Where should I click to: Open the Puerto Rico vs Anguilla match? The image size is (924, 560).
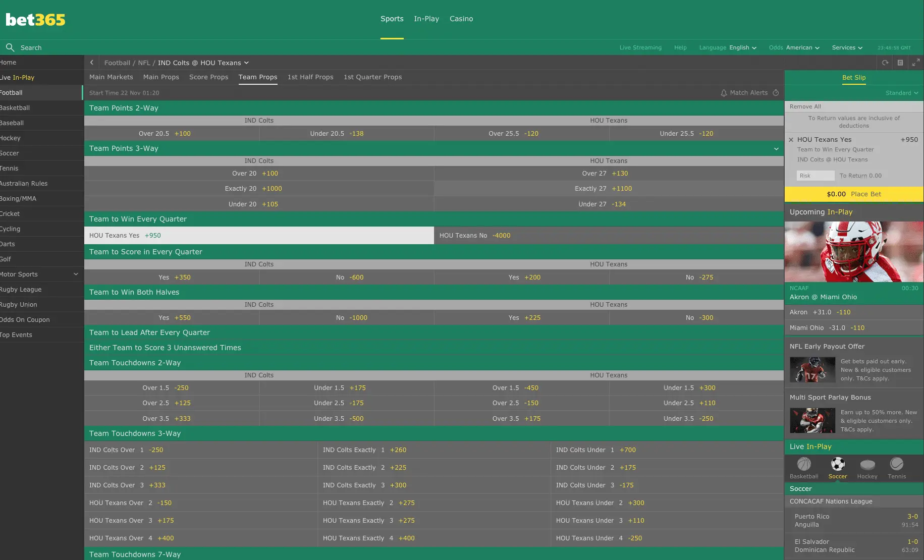[854, 521]
